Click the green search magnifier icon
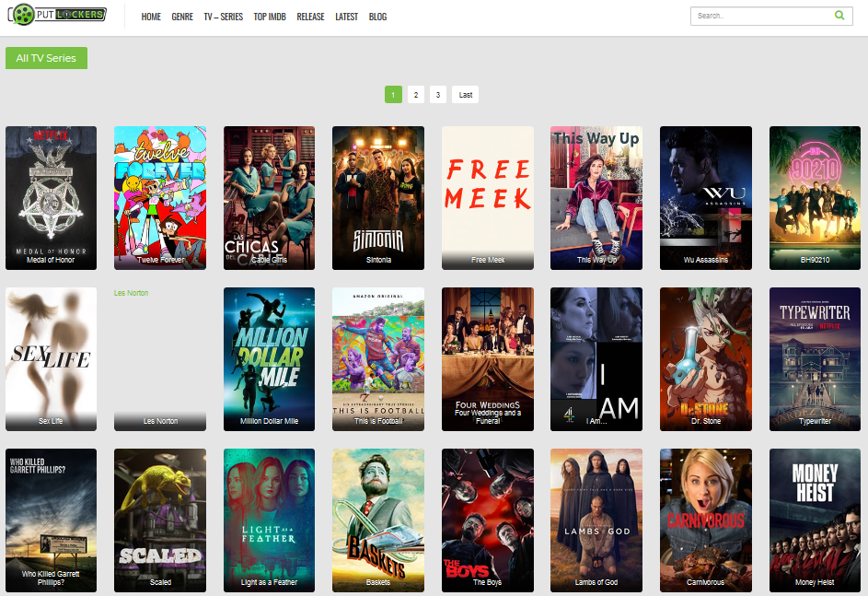Screen dimensions: 868x596 tap(839, 16)
